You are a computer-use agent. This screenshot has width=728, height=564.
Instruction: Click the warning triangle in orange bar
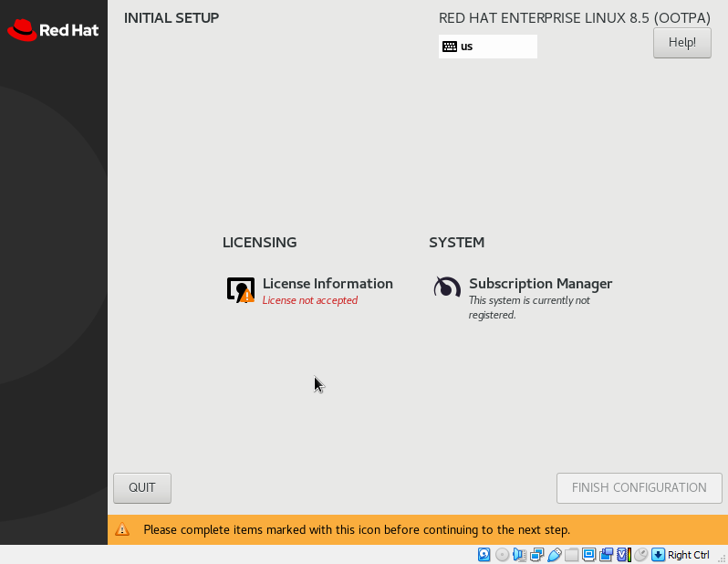click(x=122, y=529)
